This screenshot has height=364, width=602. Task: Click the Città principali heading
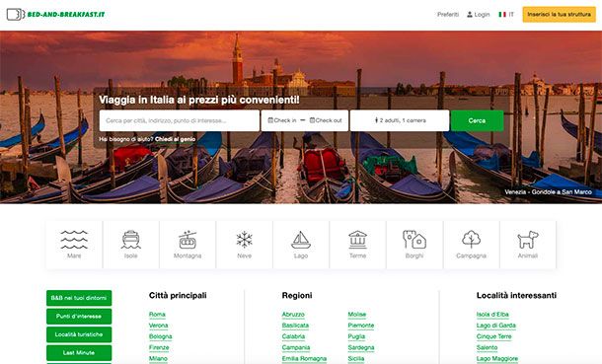(178, 295)
